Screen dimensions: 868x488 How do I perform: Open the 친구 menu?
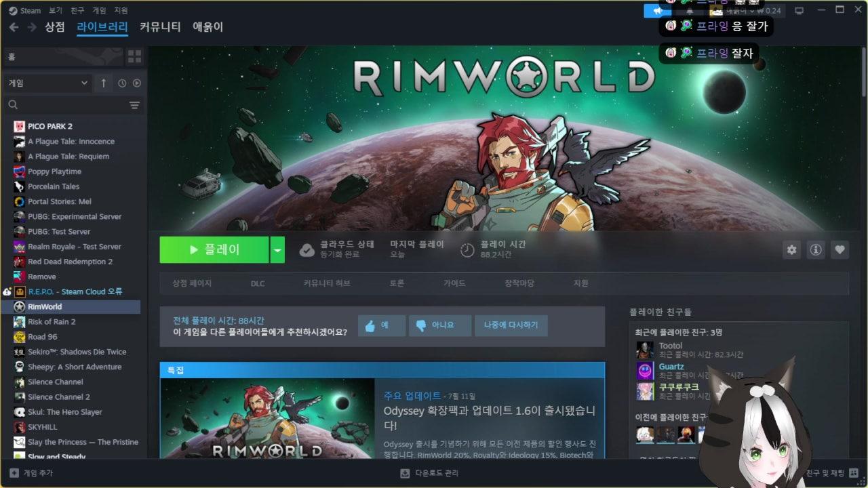coord(77,10)
